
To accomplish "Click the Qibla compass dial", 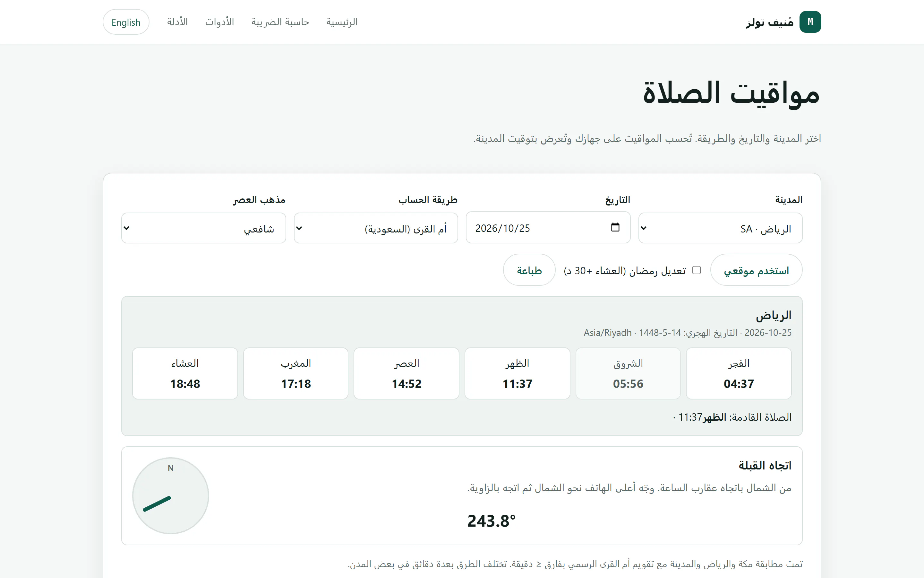I will pos(171,496).
